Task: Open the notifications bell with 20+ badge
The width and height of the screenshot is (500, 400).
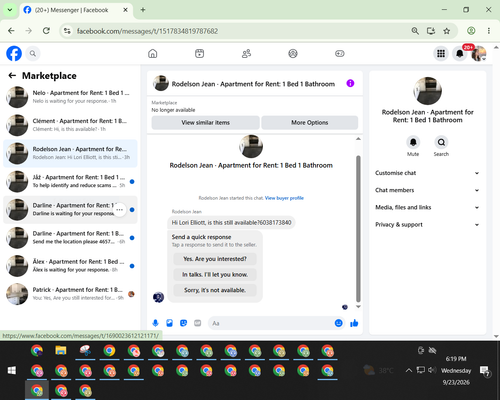Action: (460, 53)
